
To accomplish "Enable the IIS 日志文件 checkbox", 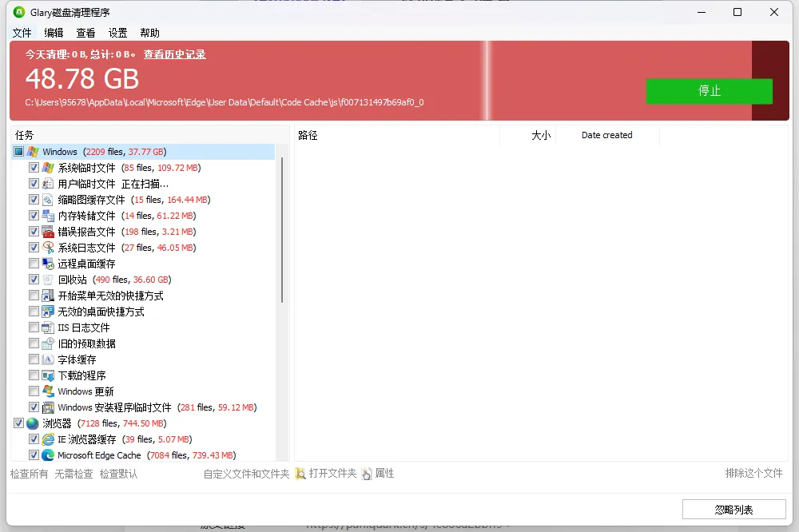I will click(x=34, y=328).
